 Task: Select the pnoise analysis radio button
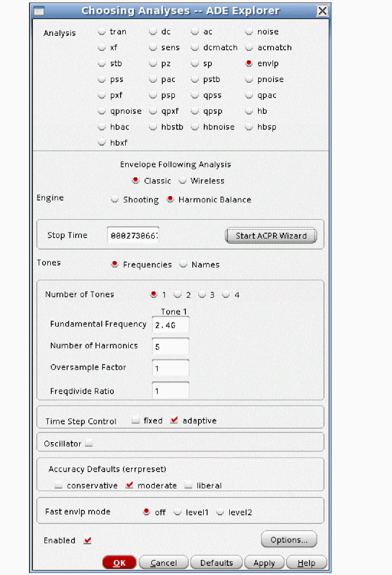pos(249,79)
